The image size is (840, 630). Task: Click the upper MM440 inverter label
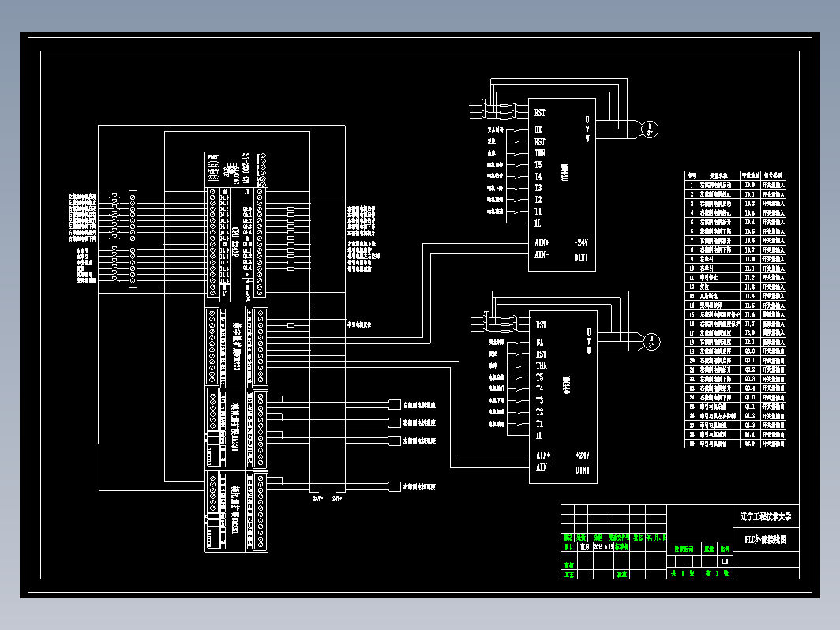click(565, 172)
